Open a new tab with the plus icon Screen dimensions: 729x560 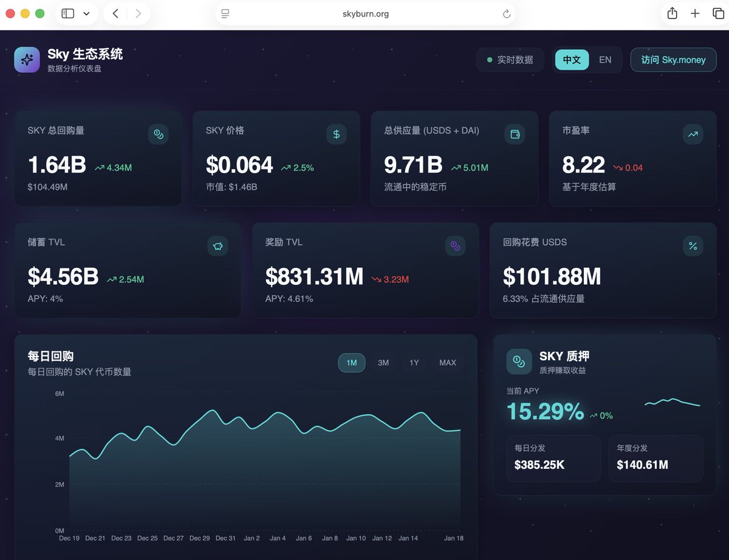pos(695,13)
